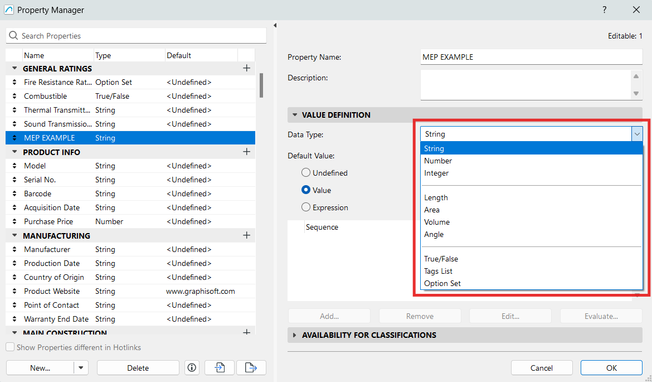
Task: Enable Show Properties different in Hotlinks
Action: tap(10, 347)
